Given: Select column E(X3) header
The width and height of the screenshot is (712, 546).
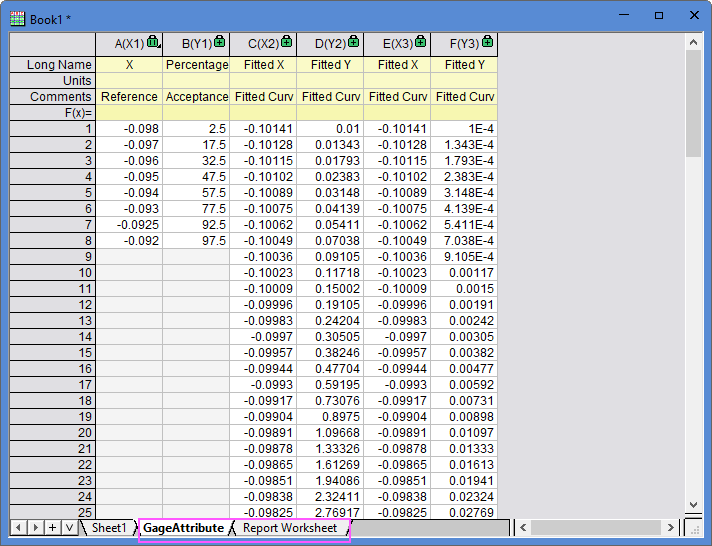Looking at the screenshot, I should (397, 44).
